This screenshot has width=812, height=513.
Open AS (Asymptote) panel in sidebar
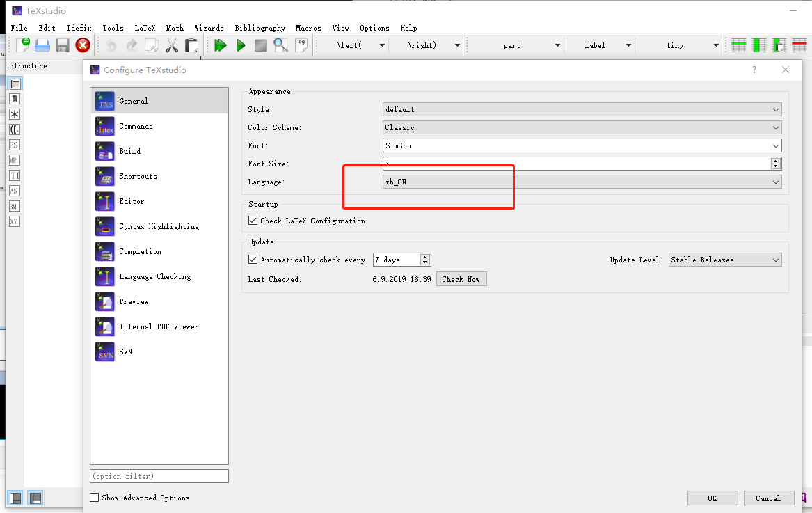[x=14, y=191]
